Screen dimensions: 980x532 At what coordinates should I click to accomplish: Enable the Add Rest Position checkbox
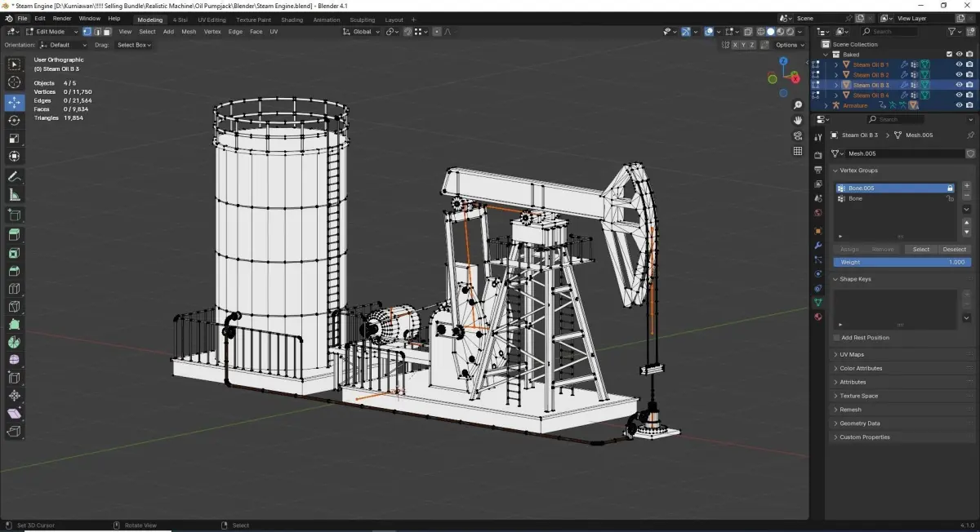point(837,338)
